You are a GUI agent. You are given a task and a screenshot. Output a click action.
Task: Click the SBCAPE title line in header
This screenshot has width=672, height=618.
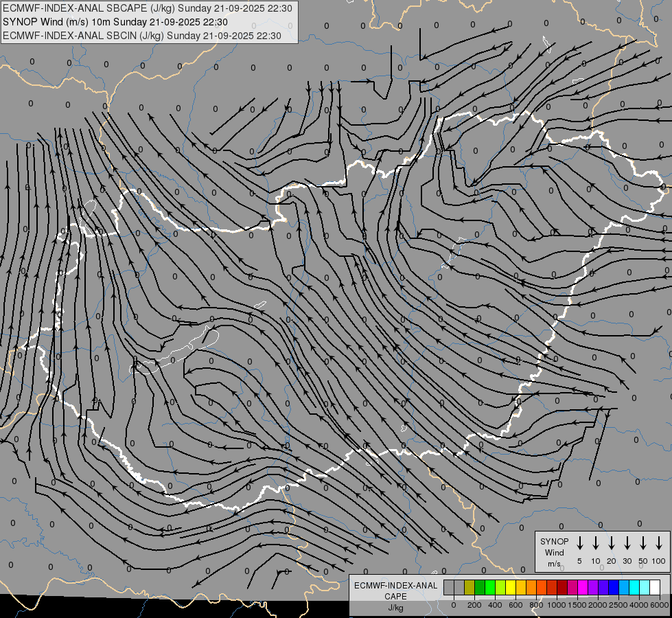[x=148, y=8]
